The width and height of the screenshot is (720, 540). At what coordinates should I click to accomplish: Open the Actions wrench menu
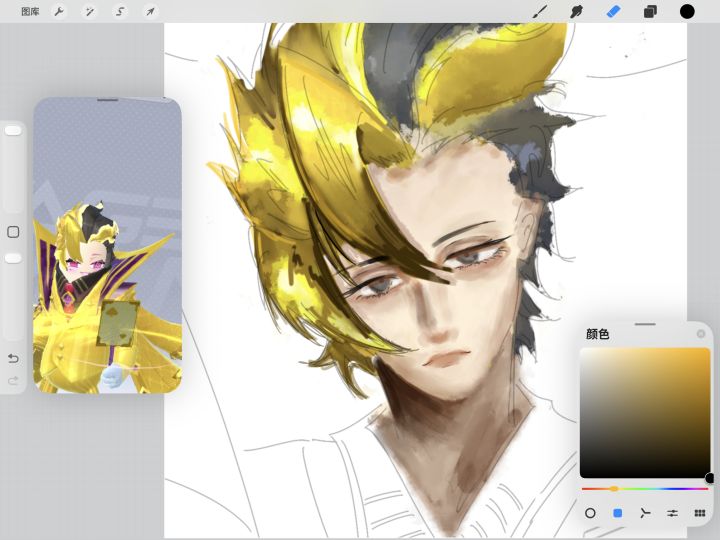59,12
